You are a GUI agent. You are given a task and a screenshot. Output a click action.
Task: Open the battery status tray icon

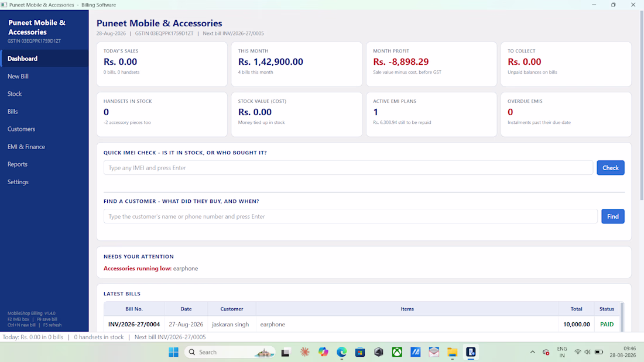tap(599, 352)
